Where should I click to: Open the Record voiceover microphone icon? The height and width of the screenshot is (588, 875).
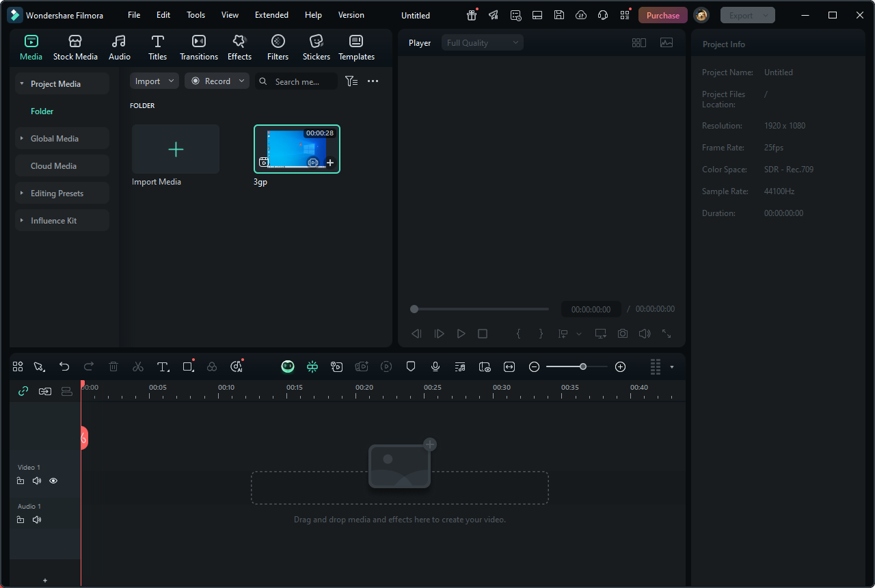[435, 366]
